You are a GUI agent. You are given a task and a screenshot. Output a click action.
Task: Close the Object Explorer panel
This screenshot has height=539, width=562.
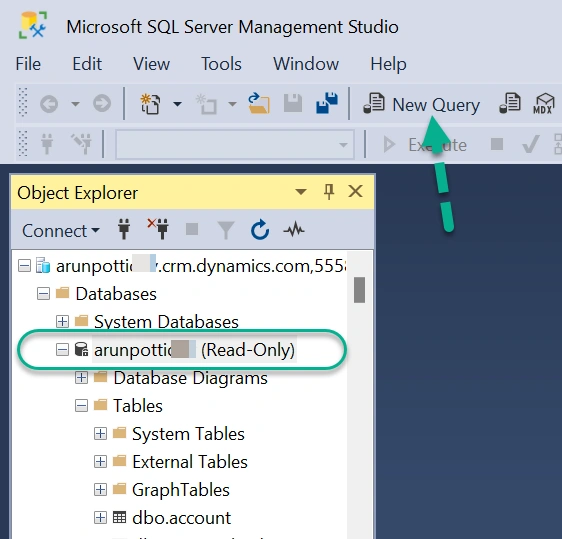356,191
